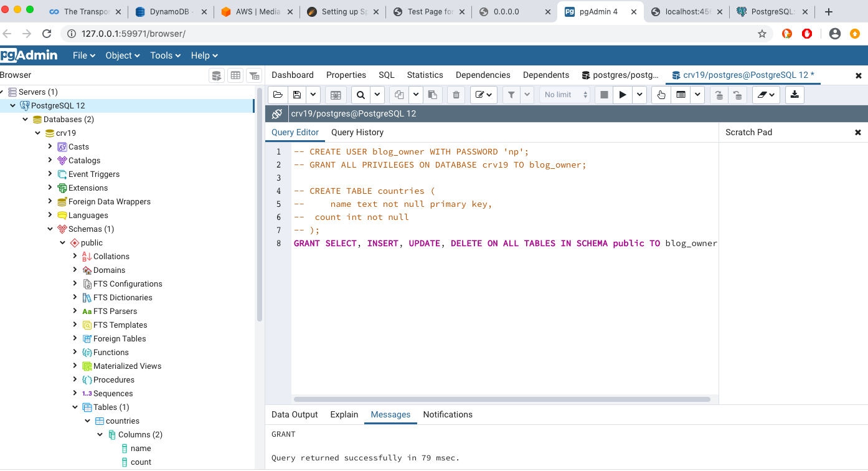Click the Find magnifier icon
The image size is (868, 471).
pos(361,95)
